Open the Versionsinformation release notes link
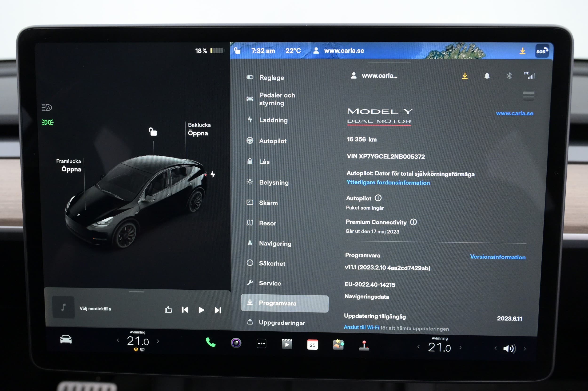Image resolution: width=588 pixels, height=391 pixels. (x=498, y=257)
